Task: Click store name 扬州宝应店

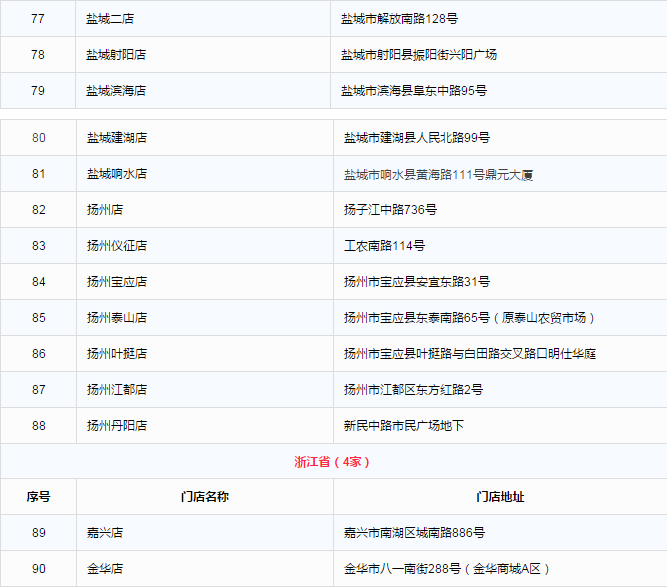Action: click(117, 282)
